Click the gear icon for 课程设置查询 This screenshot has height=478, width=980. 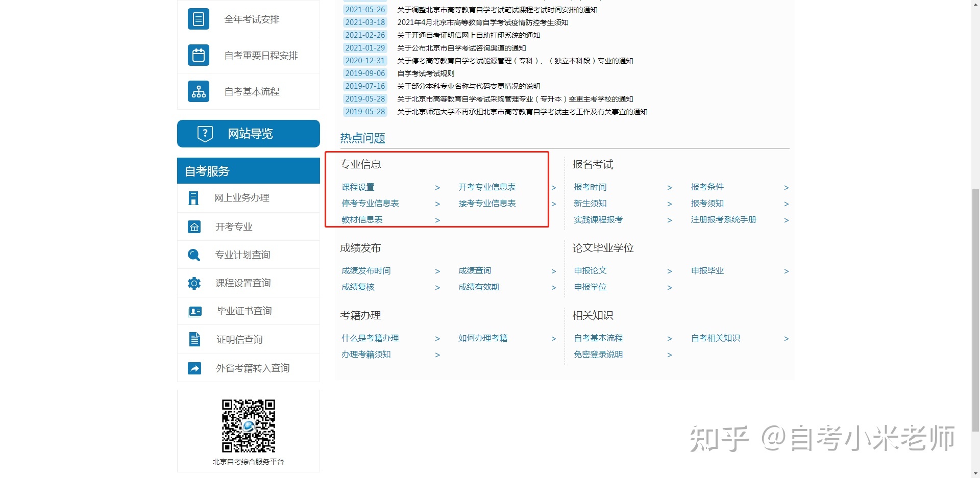(x=194, y=283)
